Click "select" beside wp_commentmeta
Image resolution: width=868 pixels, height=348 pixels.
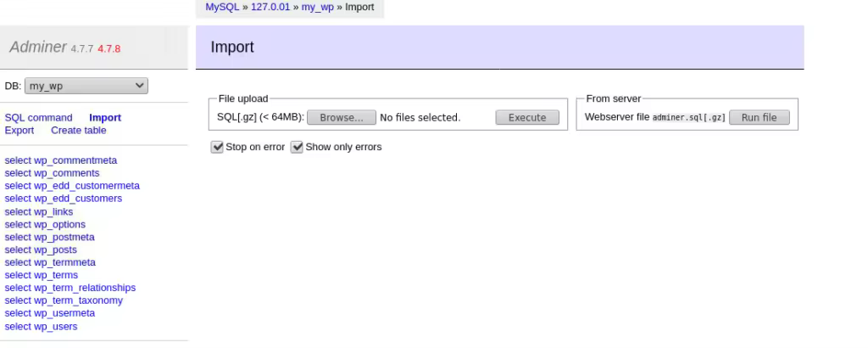click(18, 160)
